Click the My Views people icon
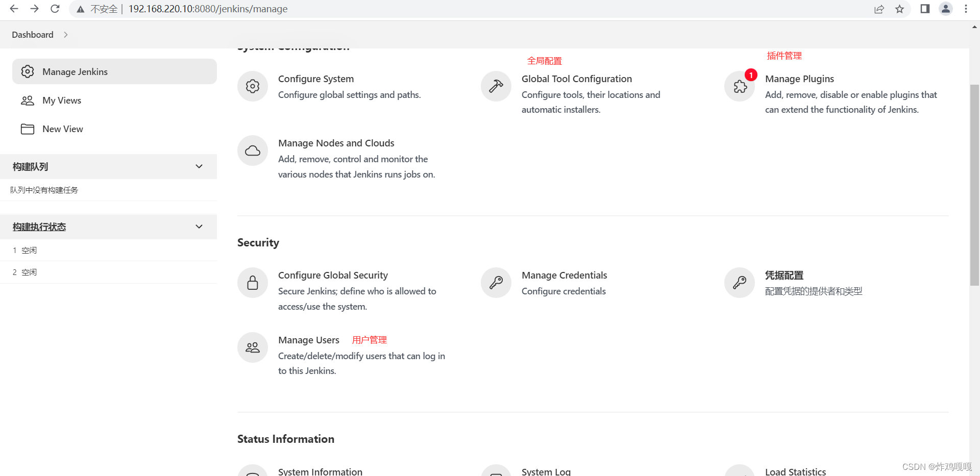 [28, 101]
